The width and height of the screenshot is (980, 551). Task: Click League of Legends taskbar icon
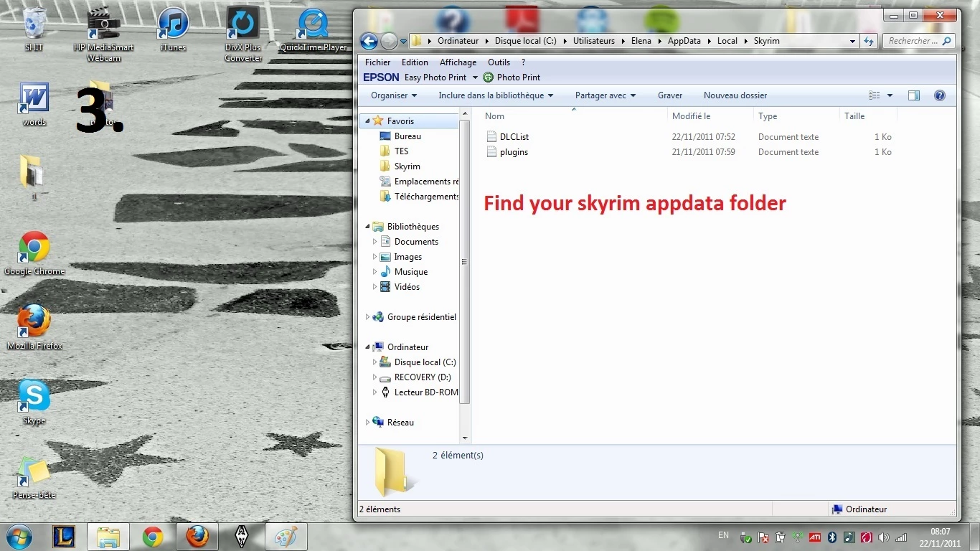tap(64, 537)
